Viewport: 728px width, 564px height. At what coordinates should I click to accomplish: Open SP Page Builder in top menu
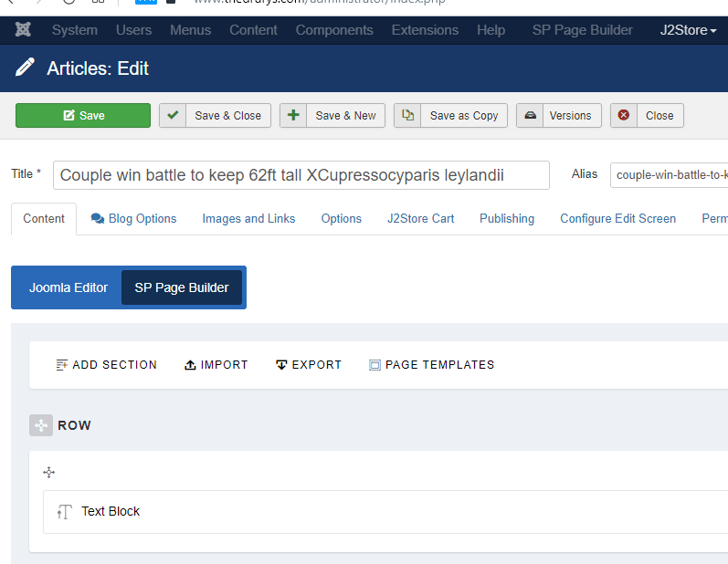[x=582, y=30]
